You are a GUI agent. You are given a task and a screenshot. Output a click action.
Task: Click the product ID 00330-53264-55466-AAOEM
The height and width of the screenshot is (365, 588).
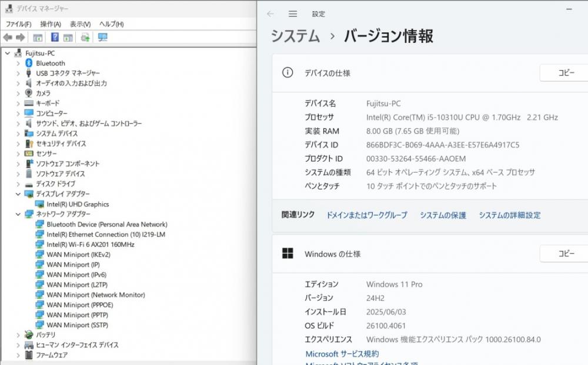[416, 158]
